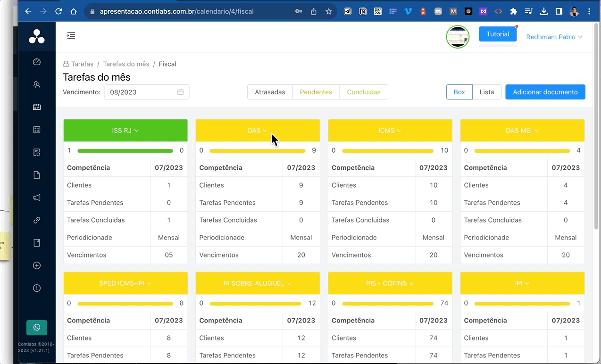Switch to Box view

[x=459, y=92]
